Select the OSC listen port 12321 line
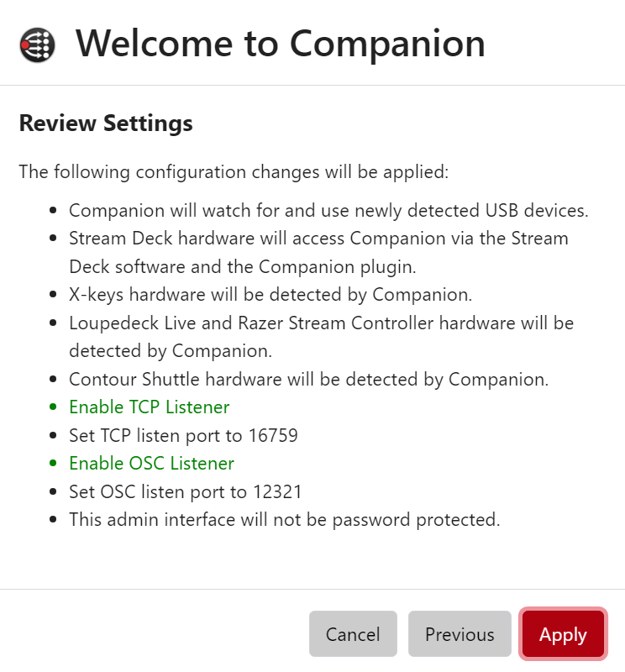 [185, 491]
